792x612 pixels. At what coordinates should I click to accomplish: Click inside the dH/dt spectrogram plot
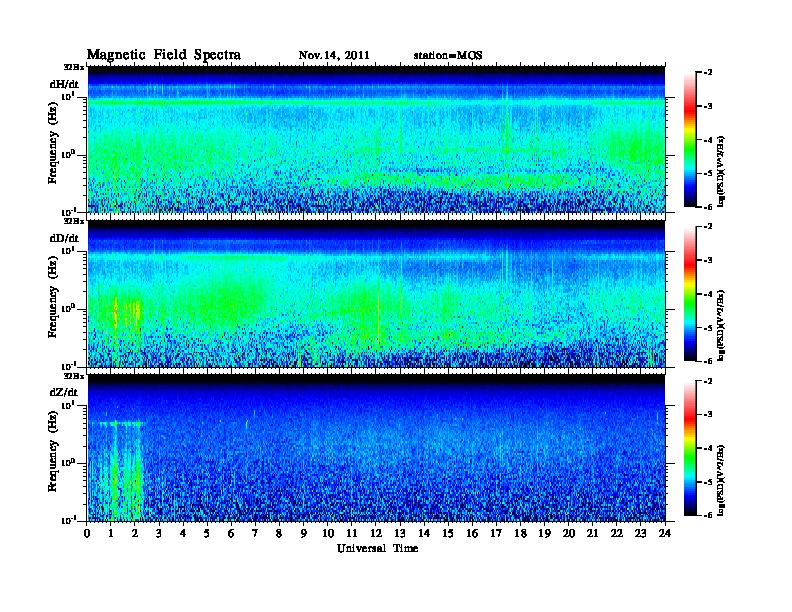[x=376, y=140]
